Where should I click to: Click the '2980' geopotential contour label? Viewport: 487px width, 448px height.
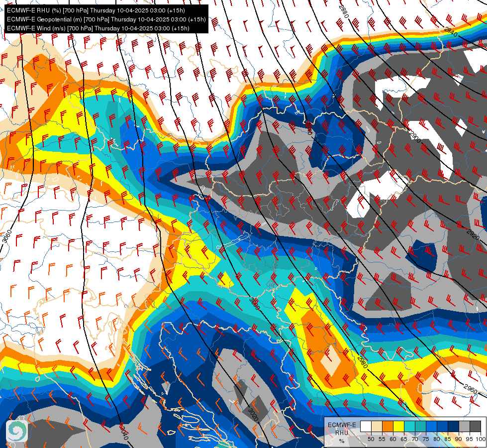[362, 362]
